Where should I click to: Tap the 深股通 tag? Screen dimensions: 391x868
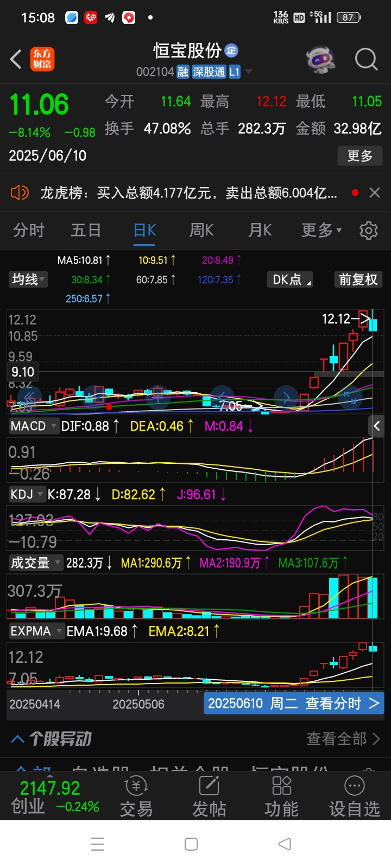pyautogui.click(x=209, y=72)
